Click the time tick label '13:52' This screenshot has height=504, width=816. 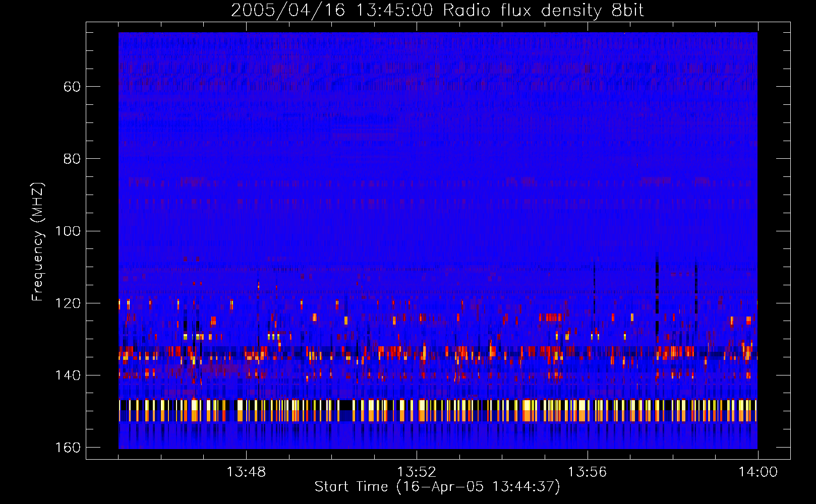point(417,472)
